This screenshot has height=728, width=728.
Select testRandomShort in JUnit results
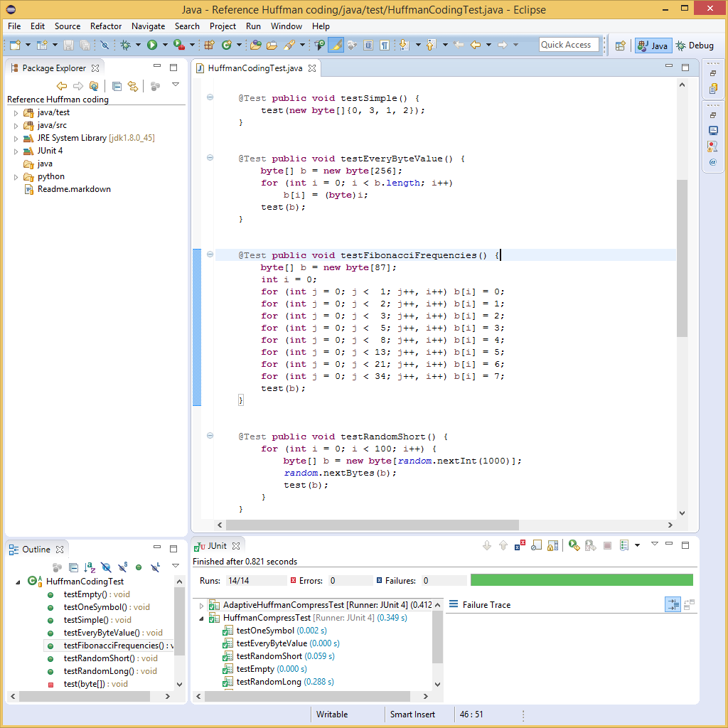click(279, 656)
